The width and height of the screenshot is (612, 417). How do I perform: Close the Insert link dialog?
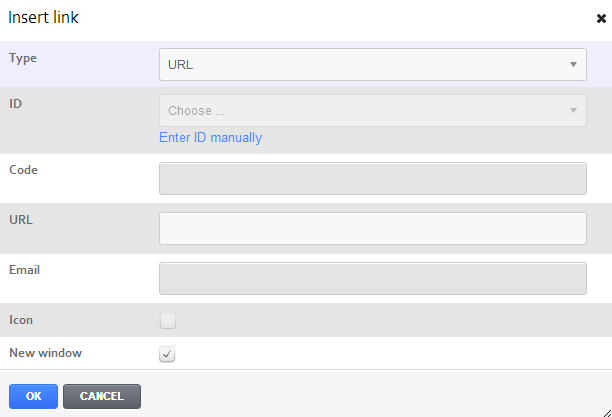[601, 18]
